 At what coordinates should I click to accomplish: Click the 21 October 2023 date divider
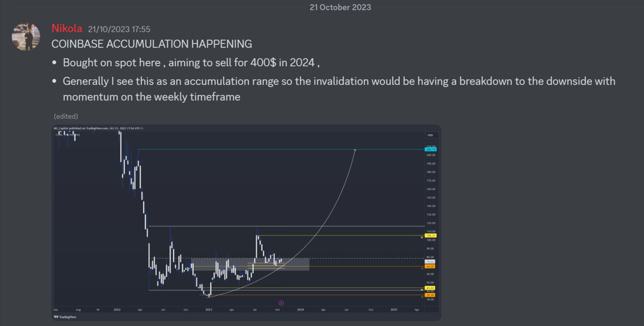pyautogui.click(x=340, y=7)
